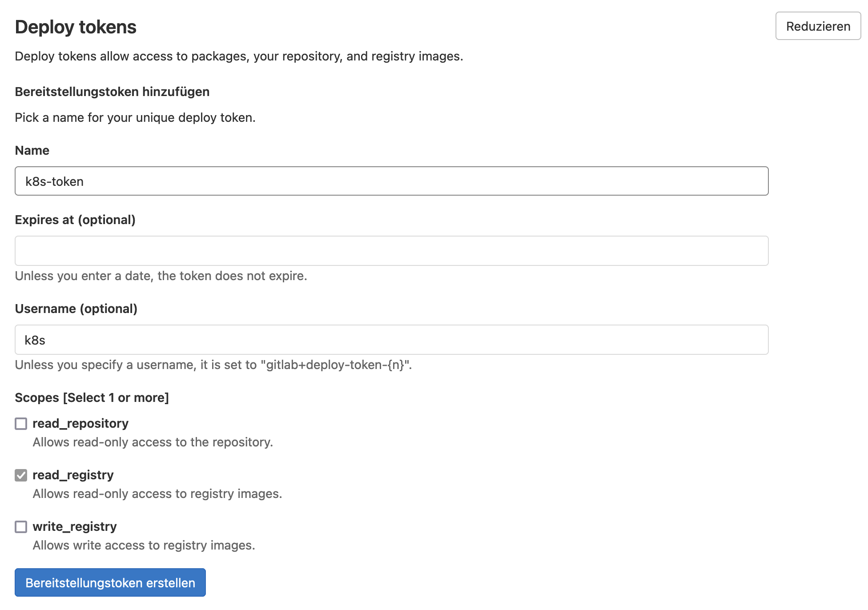Focus the Expires at date field
Screen dimensions: 868x610
pyautogui.click(x=391, y=251)
